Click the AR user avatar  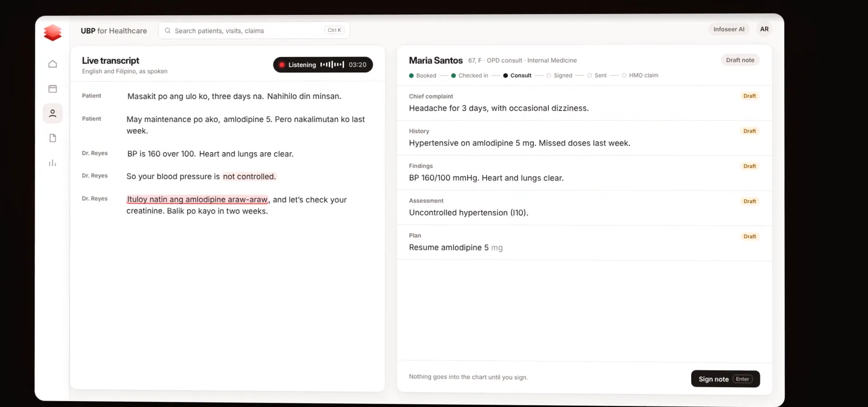[764, 29]
